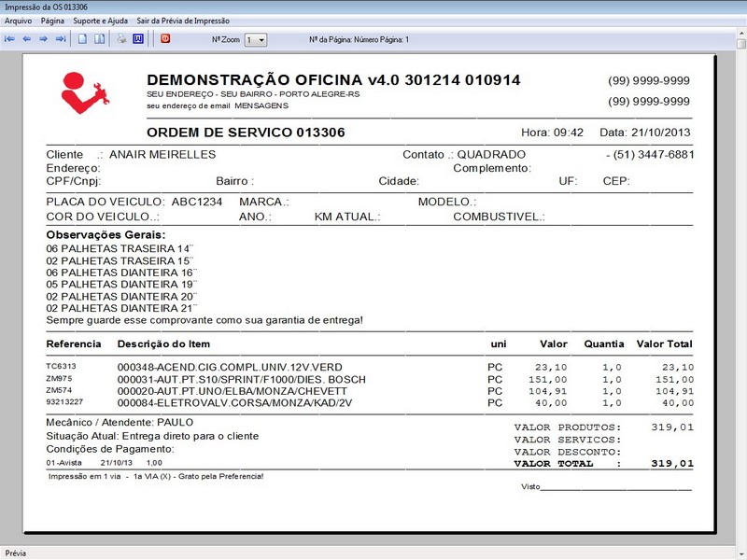The image size is (747, 560).
Task: Click item 000084-ELETROVALV.CORSA/MONZA/KAD/2V
Action: click(x=234, y=403)
